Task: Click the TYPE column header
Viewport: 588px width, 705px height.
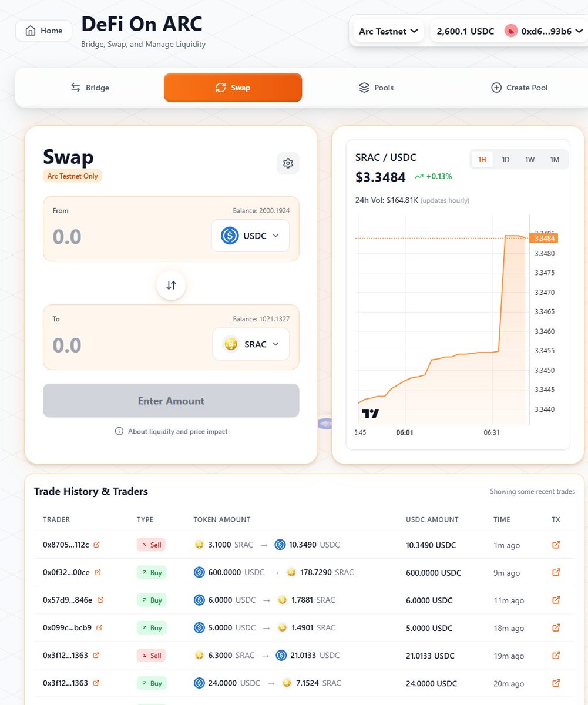Action: [x=145, y=519]
